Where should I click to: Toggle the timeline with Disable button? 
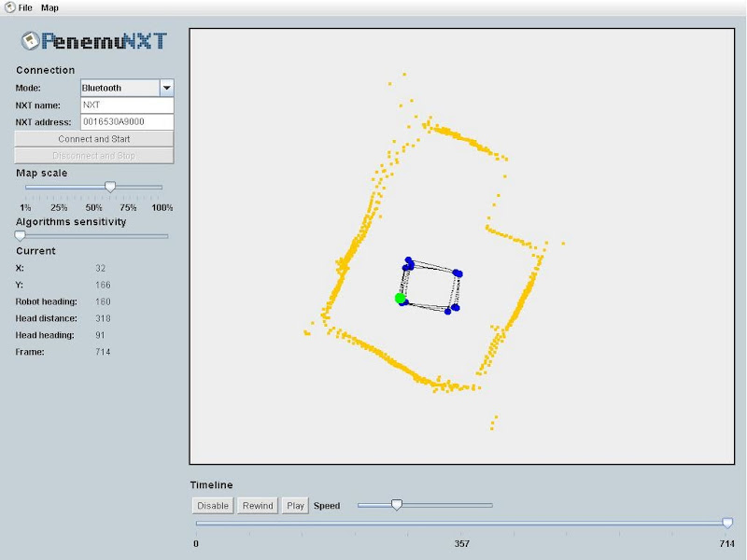[212, 506]
